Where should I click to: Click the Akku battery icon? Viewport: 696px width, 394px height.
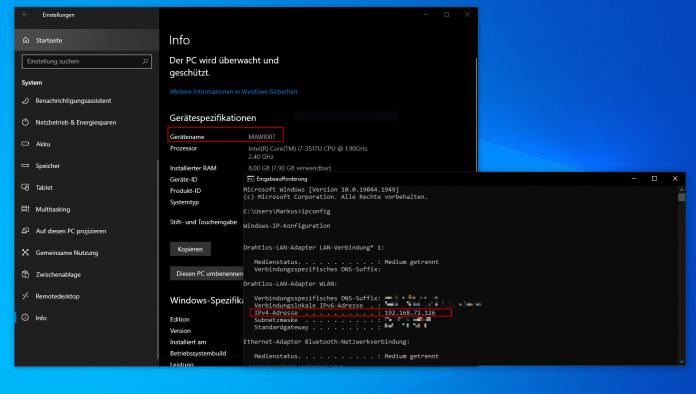[25, 144]
